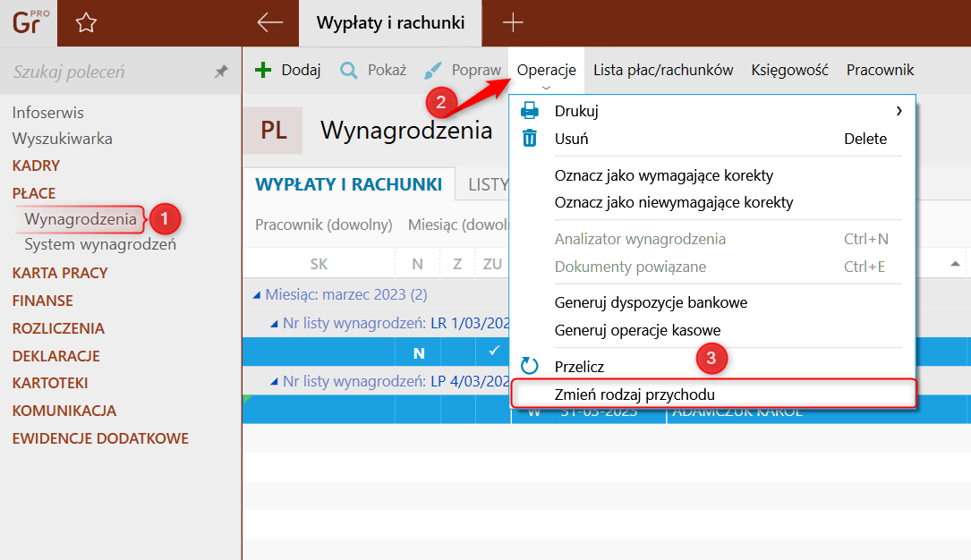Go back using the left arrow
Screen dimensions: 971x560
(270, 23)
